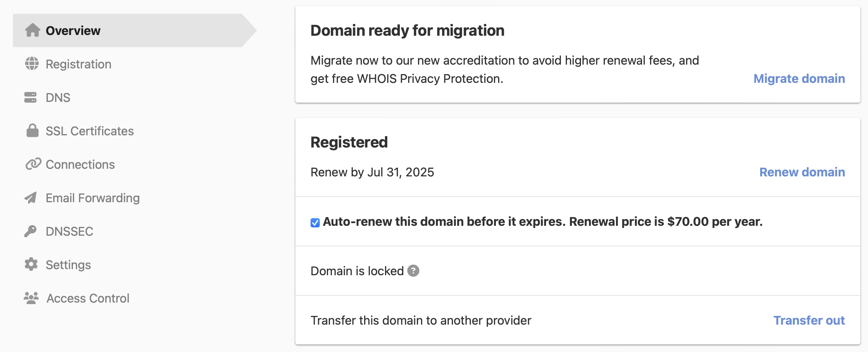Open the SSL Certificates page

click(90, 131)
